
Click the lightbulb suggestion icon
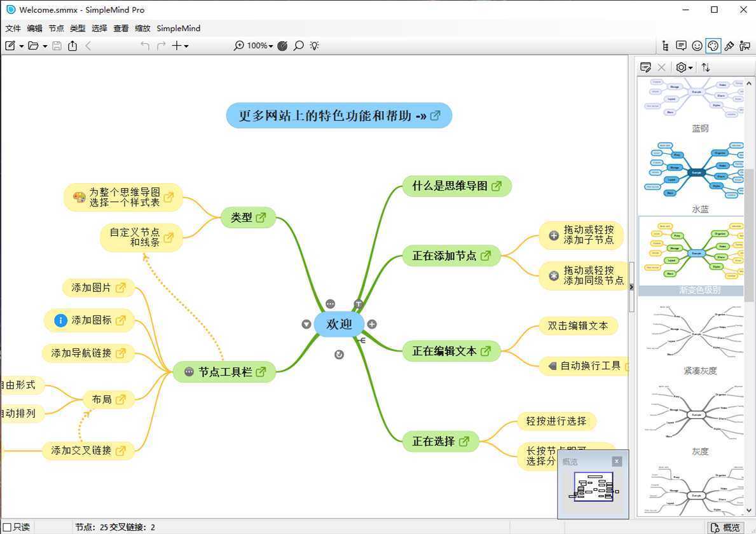coord(313,45)
